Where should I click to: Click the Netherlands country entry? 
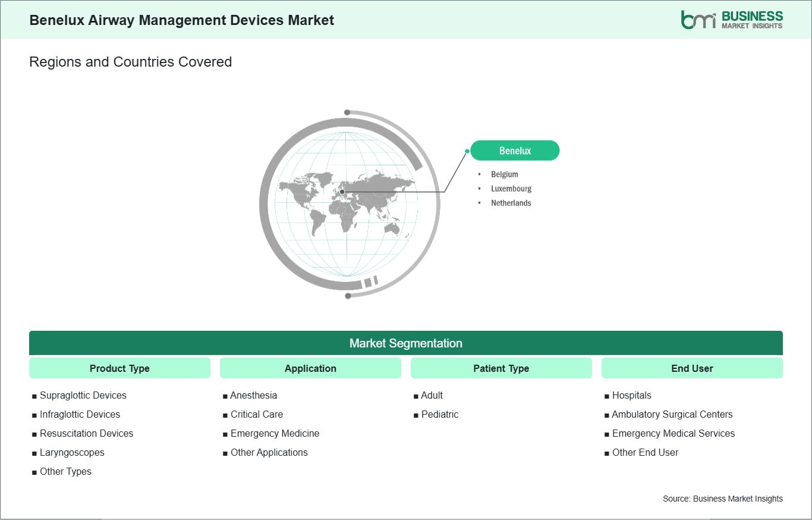[x=511, y=203]
